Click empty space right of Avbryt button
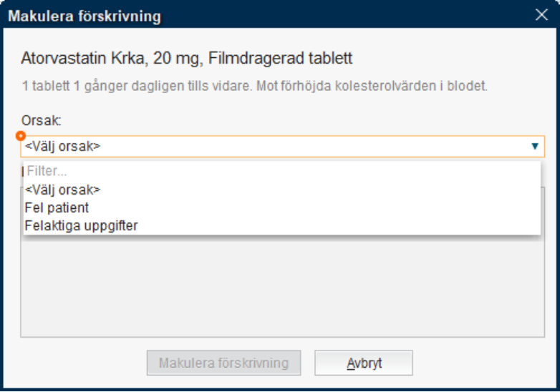 tap(480, 363)
